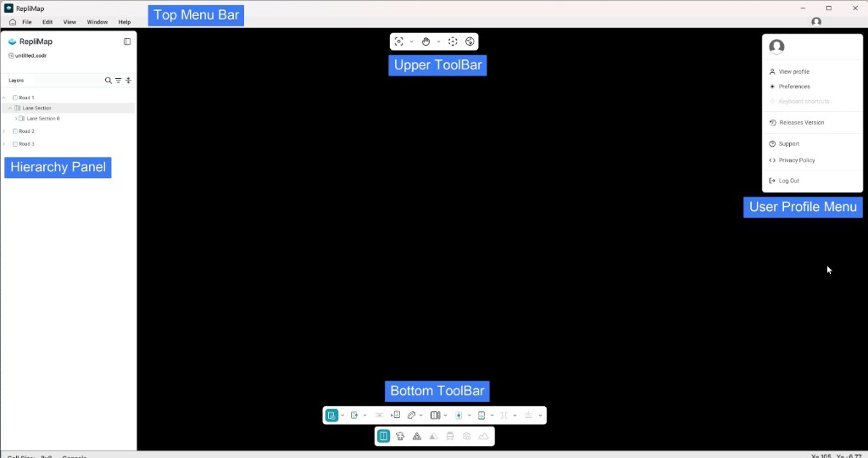Click the arrow-into-road icon in the bottom toolbar
Viewport: 868px width, 458px height.
pos(396,415)
